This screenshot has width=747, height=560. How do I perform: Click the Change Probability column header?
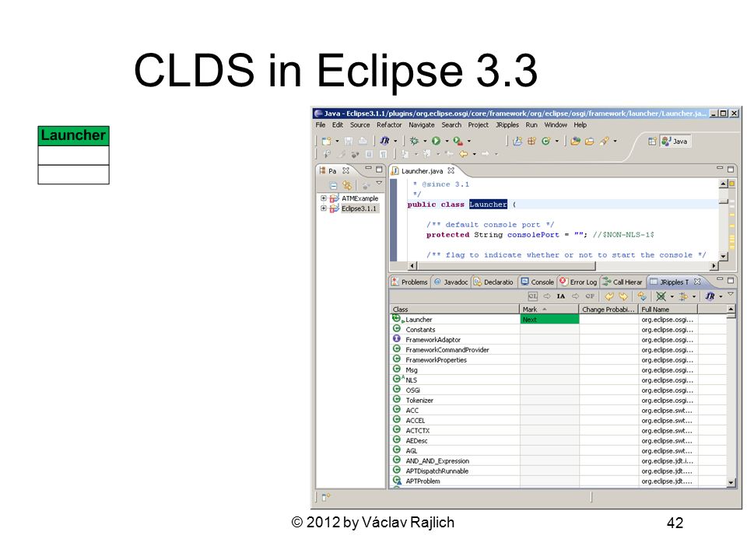[608, 310]
